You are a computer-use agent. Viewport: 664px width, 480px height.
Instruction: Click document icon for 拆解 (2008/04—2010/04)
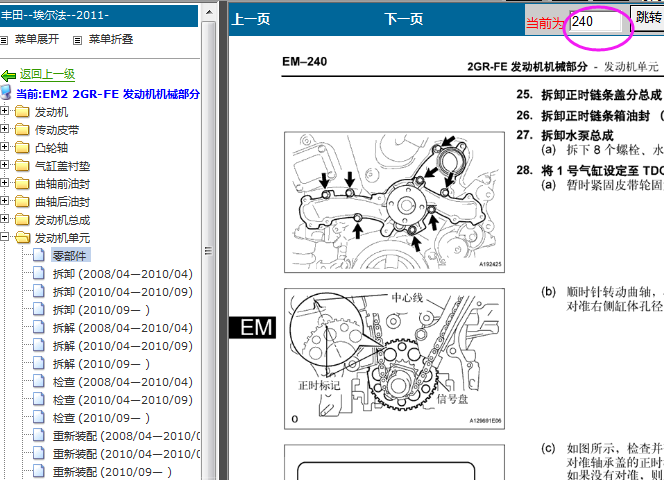point(39,327)
